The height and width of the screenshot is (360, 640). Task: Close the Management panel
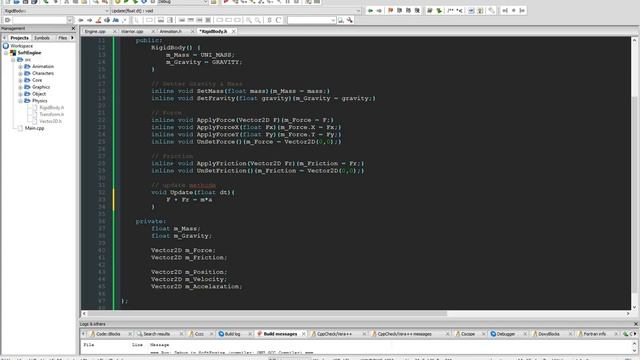(x=73, y=29)
